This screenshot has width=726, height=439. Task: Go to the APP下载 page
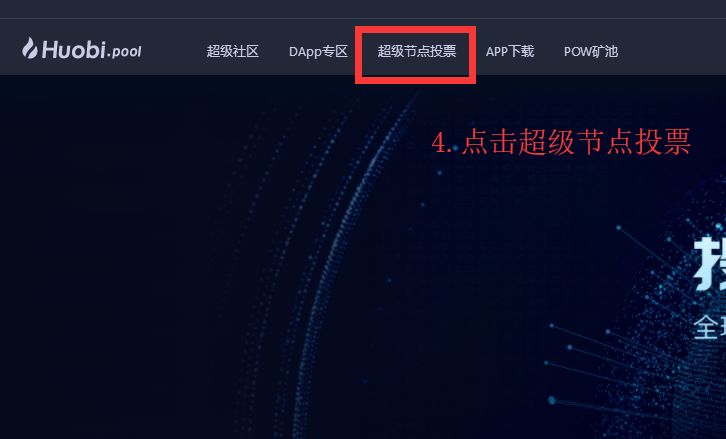[510, 51]
